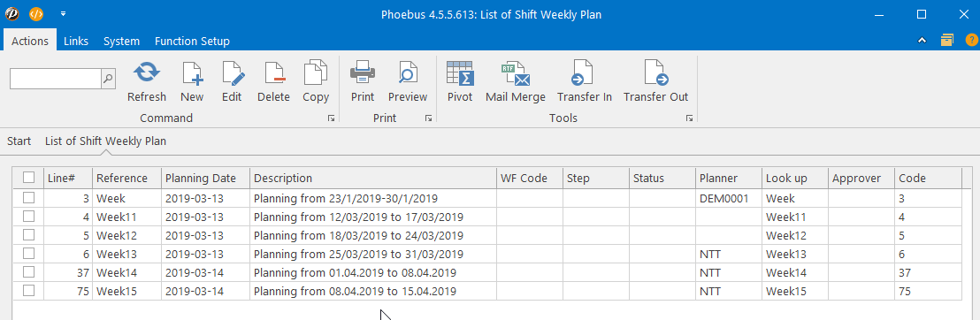The image size is (980, 320).
Task: Click the Refresh icon in the ribbon
Action: click(x=147, y=73)
